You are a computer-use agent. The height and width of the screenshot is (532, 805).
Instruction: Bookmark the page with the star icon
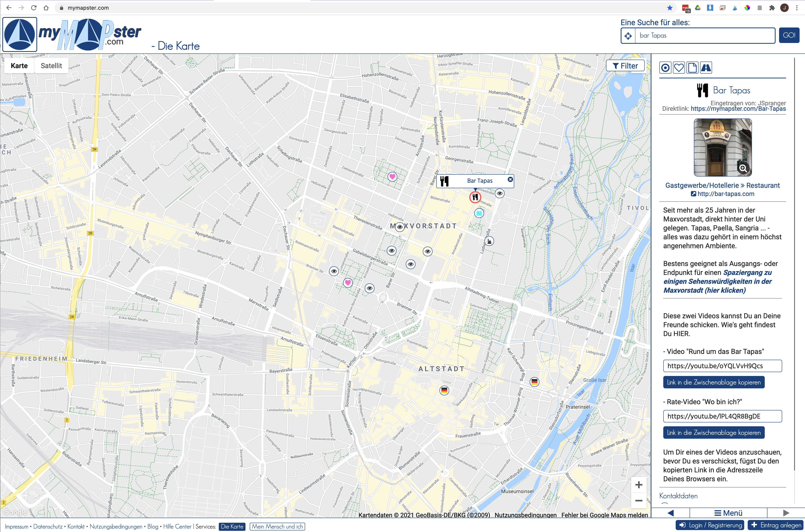click(670, 8)
